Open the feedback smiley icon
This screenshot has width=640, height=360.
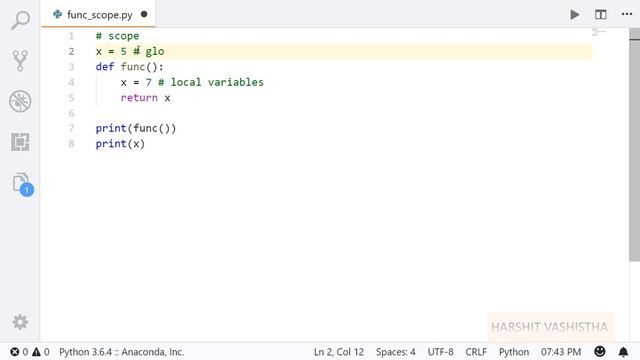tap(600, 351)
